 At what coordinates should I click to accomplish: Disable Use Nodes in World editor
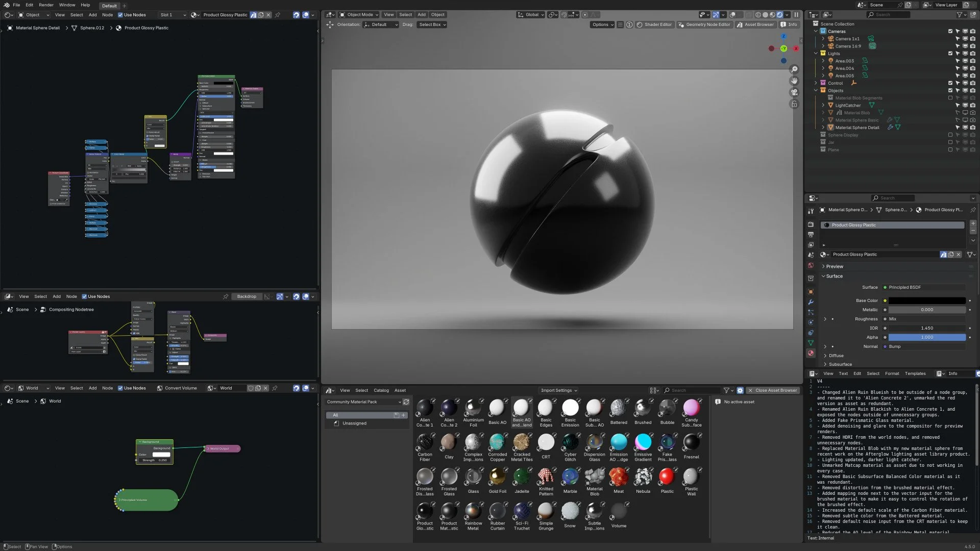120,388
